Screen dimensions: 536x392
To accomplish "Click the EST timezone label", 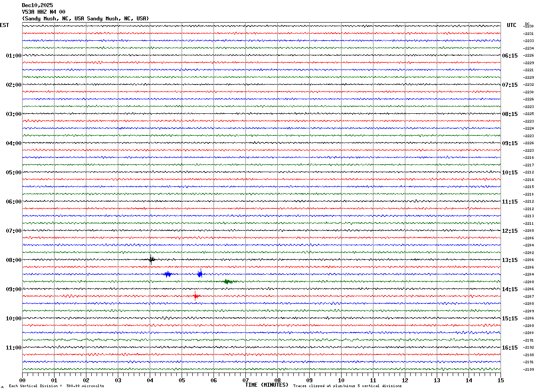I will (x=4, y=25).
